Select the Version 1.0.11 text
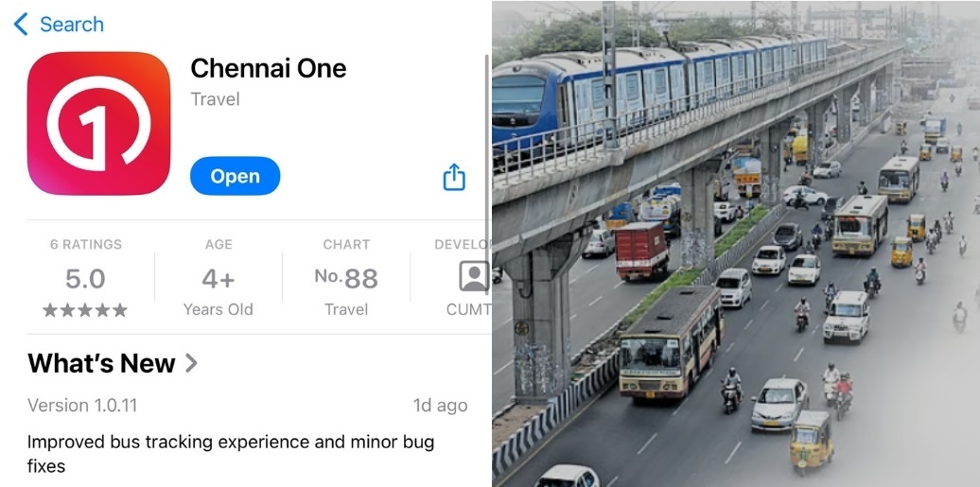Viewport: 980px width, 487px height. tap(82, 405)
